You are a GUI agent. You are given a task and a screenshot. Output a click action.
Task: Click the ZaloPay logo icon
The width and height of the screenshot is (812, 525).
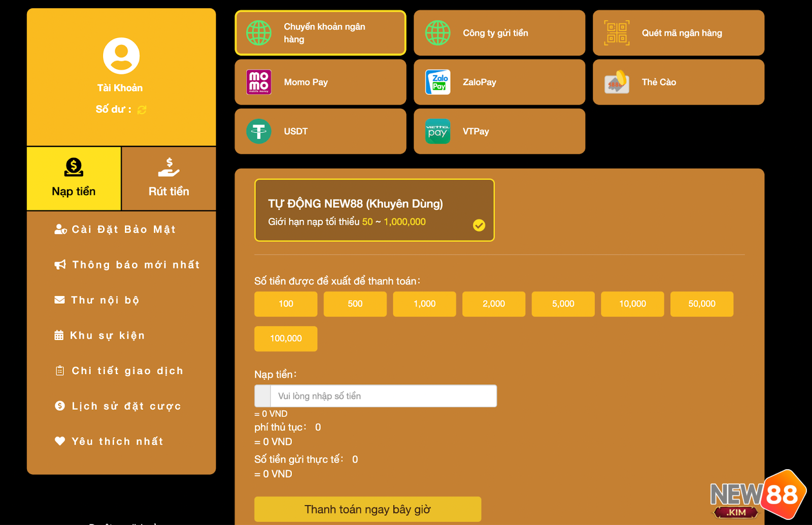coord(437,82)
